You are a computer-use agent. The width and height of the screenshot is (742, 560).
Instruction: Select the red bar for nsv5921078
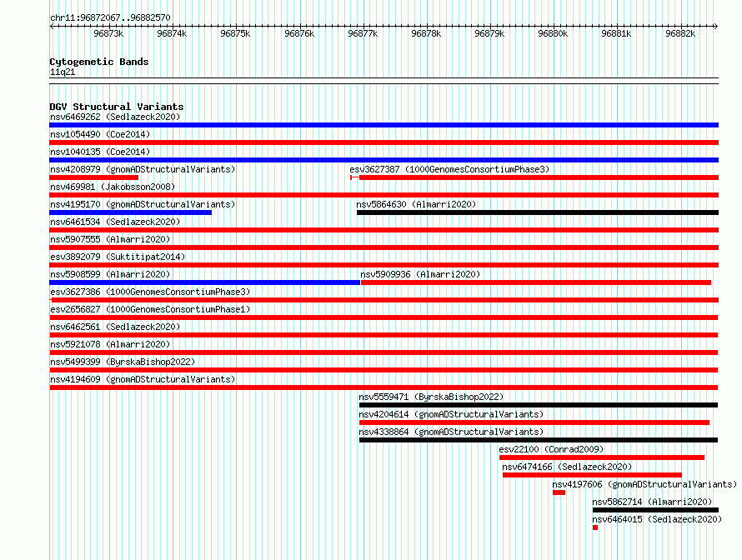pos(384,352)
